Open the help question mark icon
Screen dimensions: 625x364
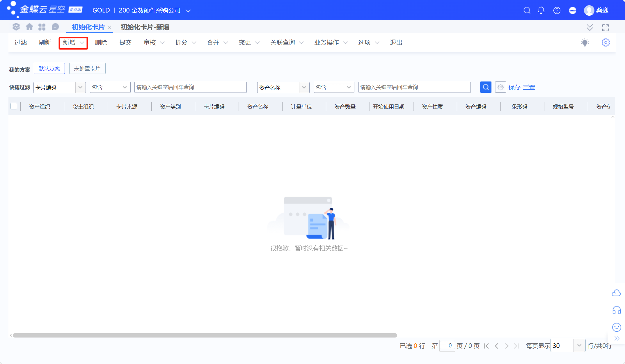click(557, 10)
